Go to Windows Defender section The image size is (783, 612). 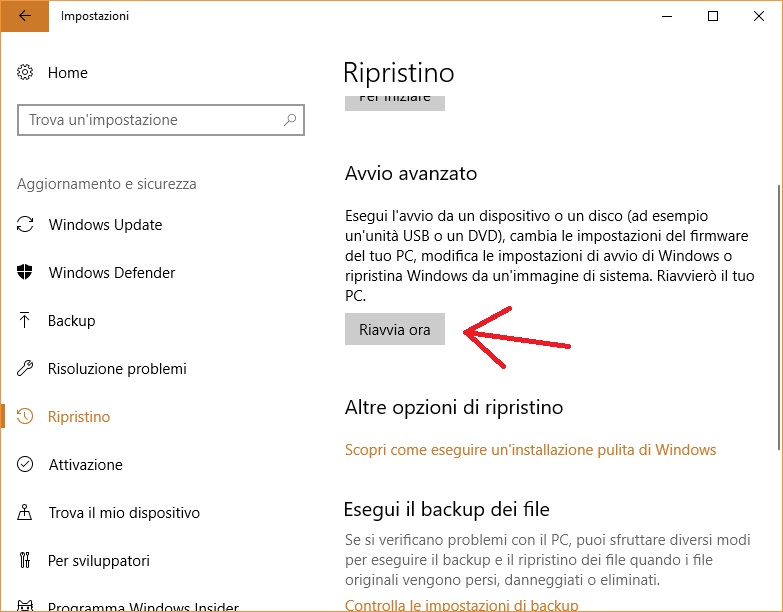click(x=112, y=273)
